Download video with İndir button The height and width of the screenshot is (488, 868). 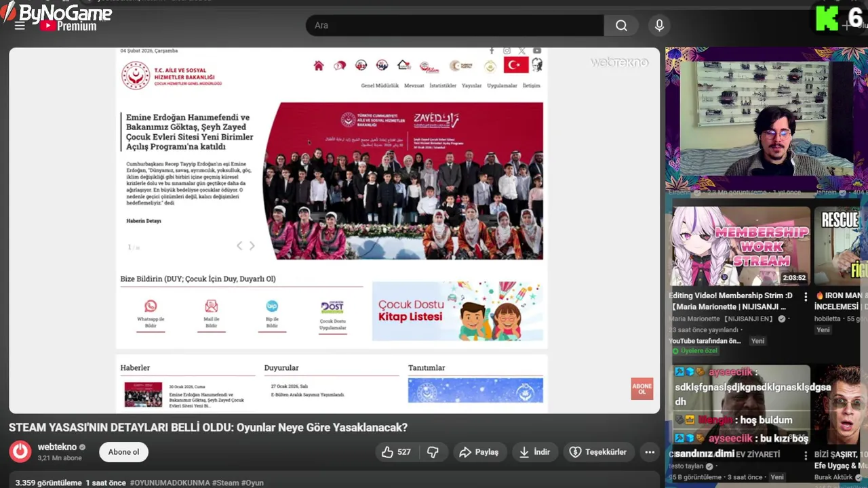[x=534, y=452]
